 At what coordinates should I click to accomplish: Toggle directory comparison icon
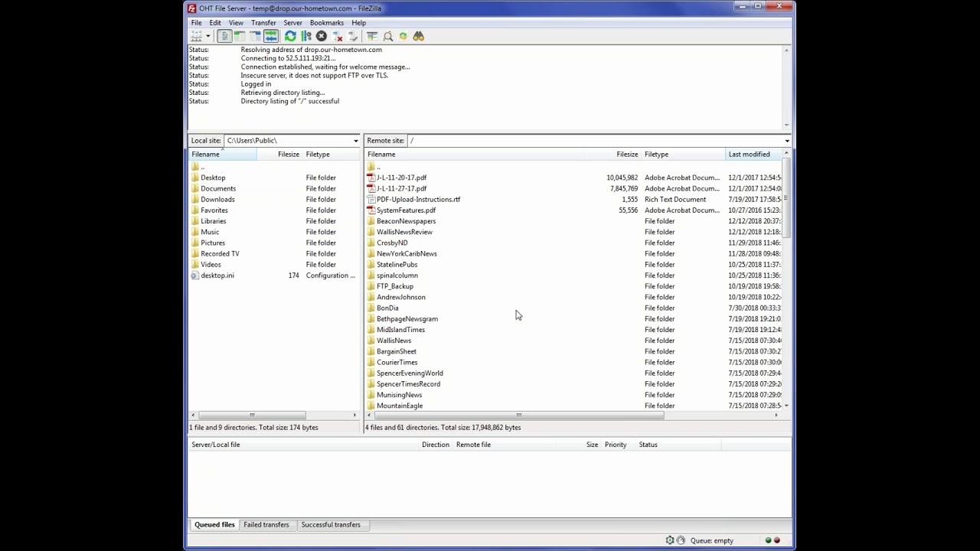[388, 36]
